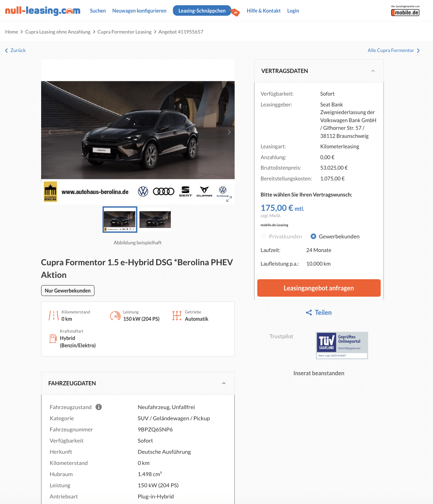This screenshot has width=433, height=504.
Task: Click the Cupra Formentor 1.5 e-Hybrid heading
Action: pyautogui.click(x=137, y=268)
